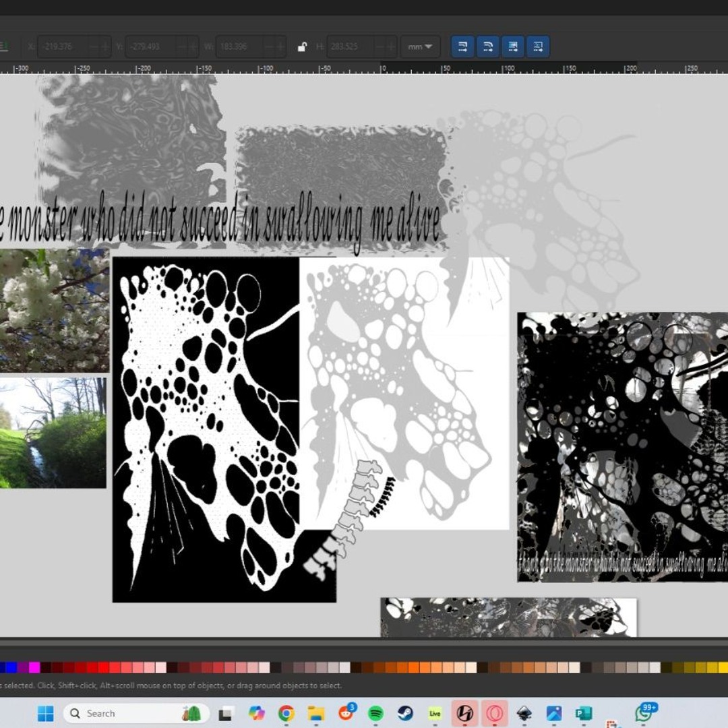Pick the magenta swatch in color palette
This screenshot has height=728, width=728.
pyautogui.click(x=34, y=667)
